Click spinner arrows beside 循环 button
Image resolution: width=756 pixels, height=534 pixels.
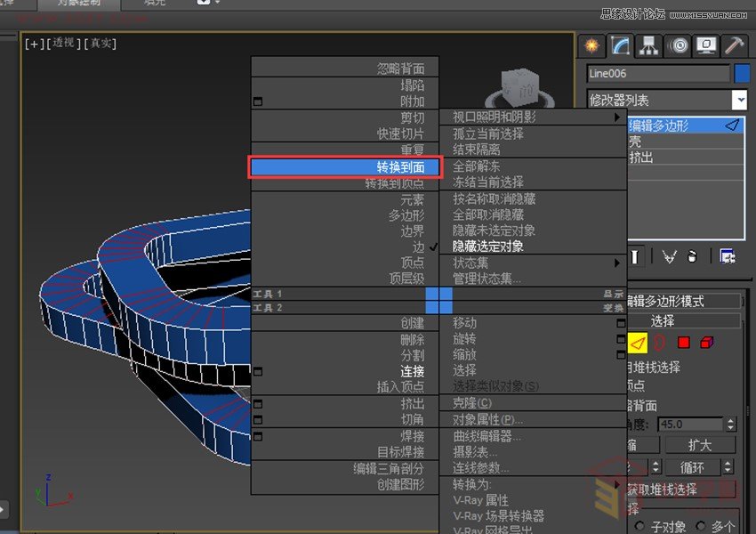pos(728,467)
